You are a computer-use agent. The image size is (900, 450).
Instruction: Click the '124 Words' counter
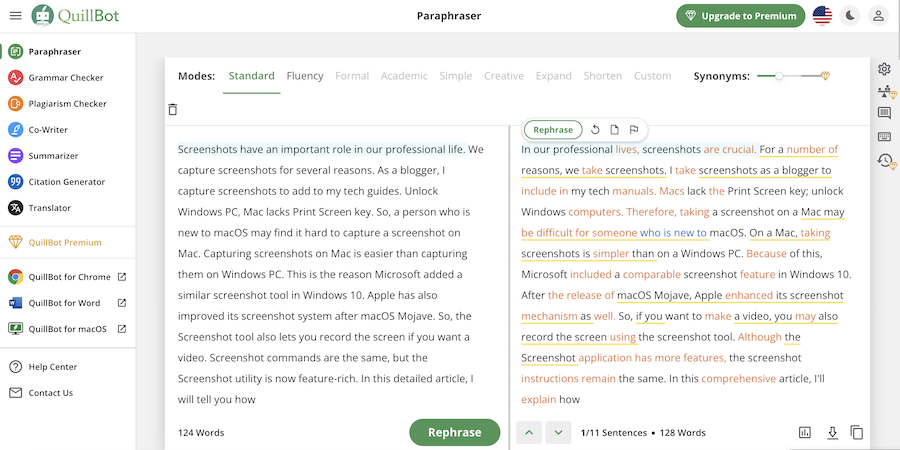click(x=201, y=433)
